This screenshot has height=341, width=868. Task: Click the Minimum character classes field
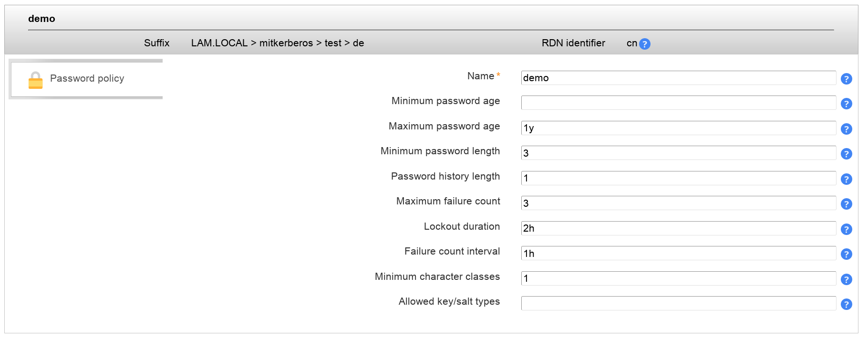click(x=678, y=278)
